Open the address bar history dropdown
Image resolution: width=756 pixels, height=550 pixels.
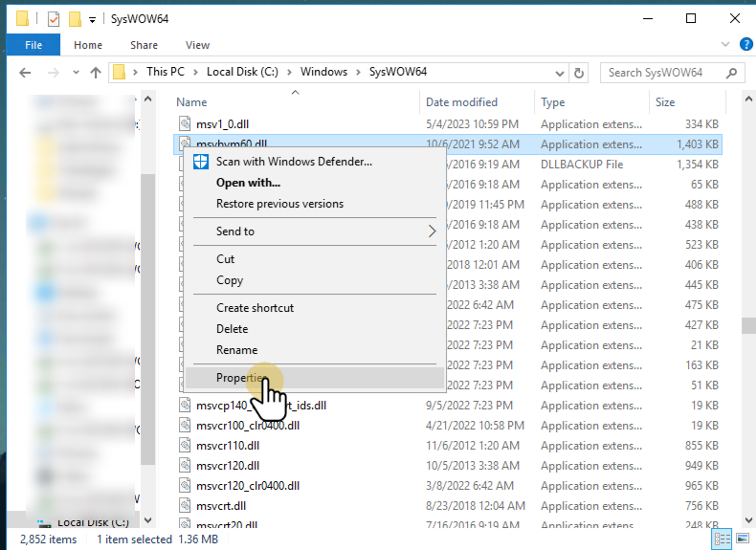coord(559,74)
